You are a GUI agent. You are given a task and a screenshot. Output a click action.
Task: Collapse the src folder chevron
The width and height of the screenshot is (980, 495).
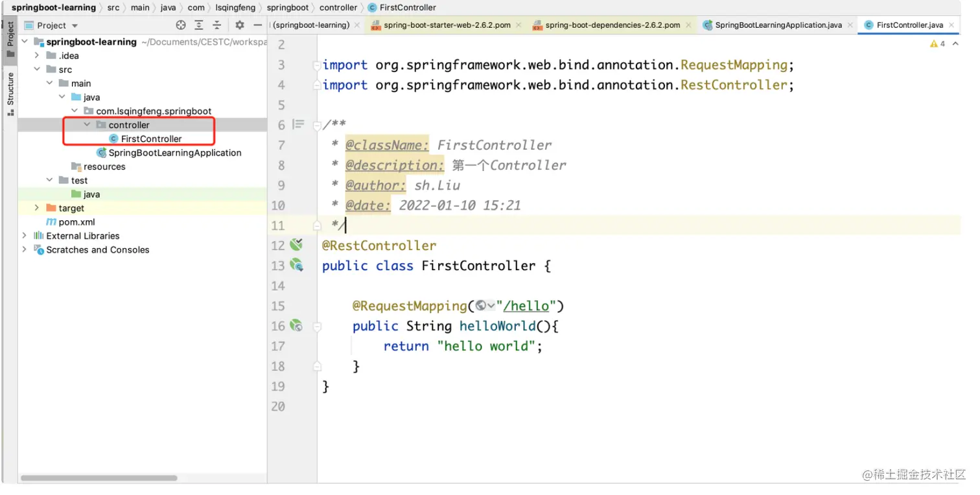pos(38,69)
